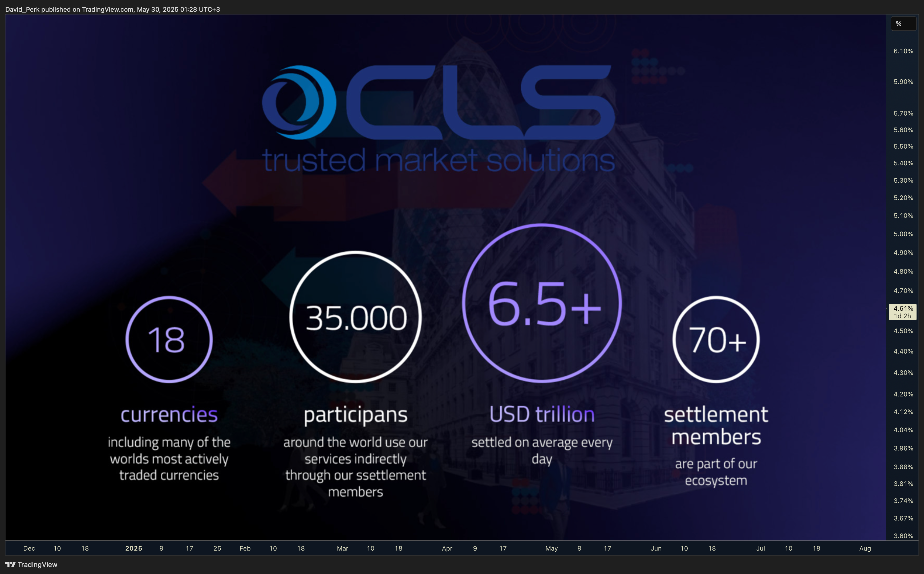Click the TradingView logo in the footer
Screen dimensions: 924x574
pos(31,564)
